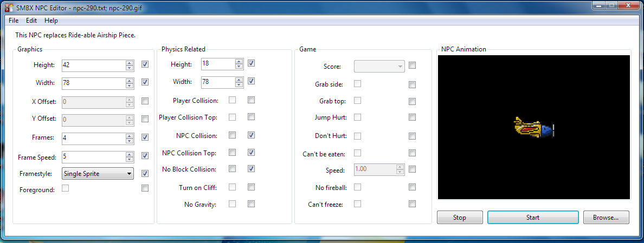Decrease Graphics Width with spinner down arrow
Screen dimensions: 644x243
(x=130, y=86)
